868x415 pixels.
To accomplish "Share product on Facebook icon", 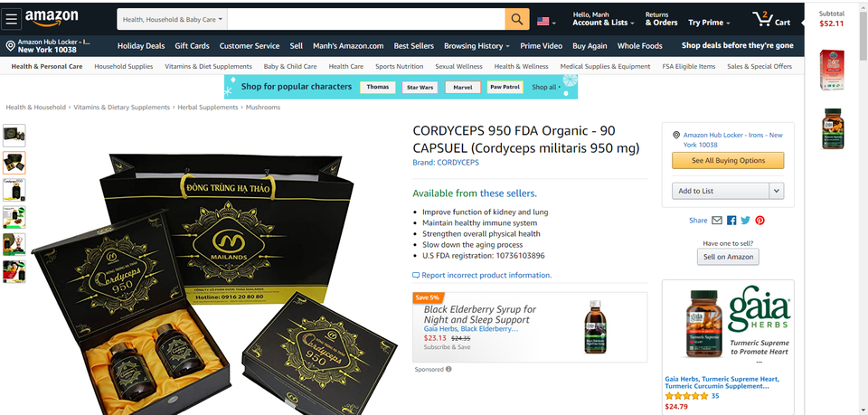I will pos(731,221).
